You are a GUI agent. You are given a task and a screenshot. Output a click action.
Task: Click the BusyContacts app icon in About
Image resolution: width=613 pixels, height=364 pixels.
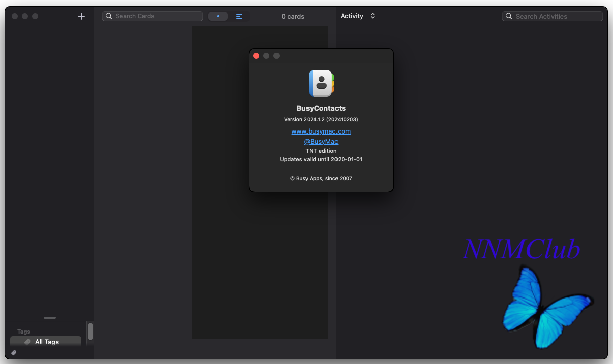321,83
